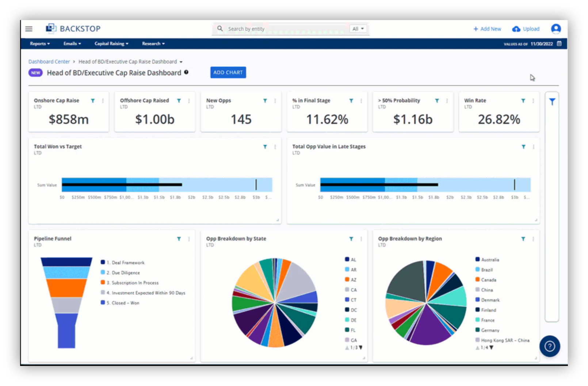Click the blue bottom funnel segment
The width and height of the screenshot is (588, 386).
pos(66,331)
